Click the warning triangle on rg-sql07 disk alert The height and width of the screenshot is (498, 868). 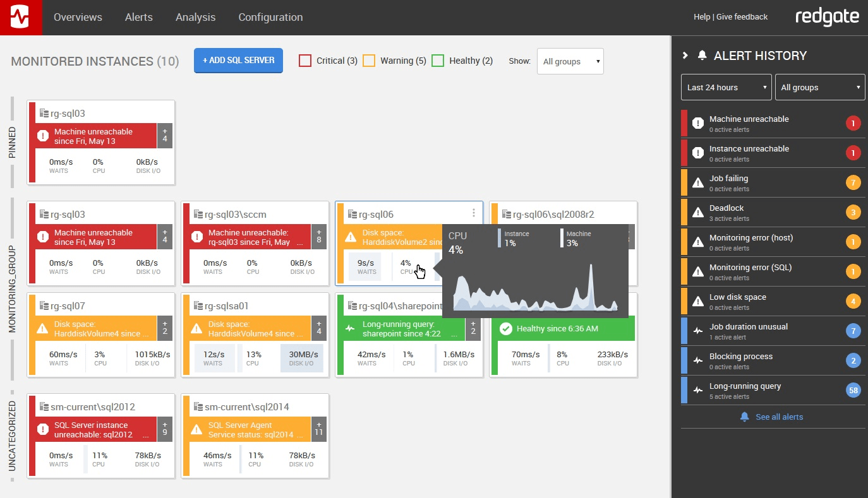[41, 328]
